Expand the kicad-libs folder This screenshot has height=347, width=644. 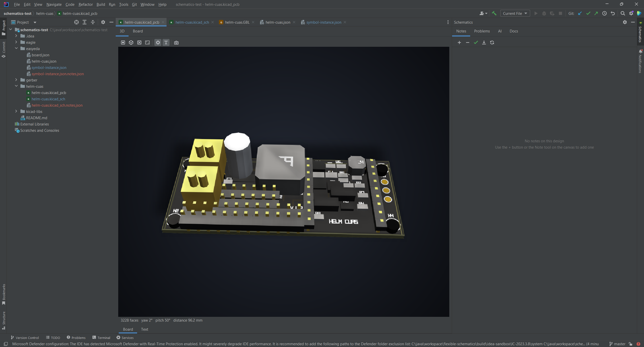click(17, 112)
